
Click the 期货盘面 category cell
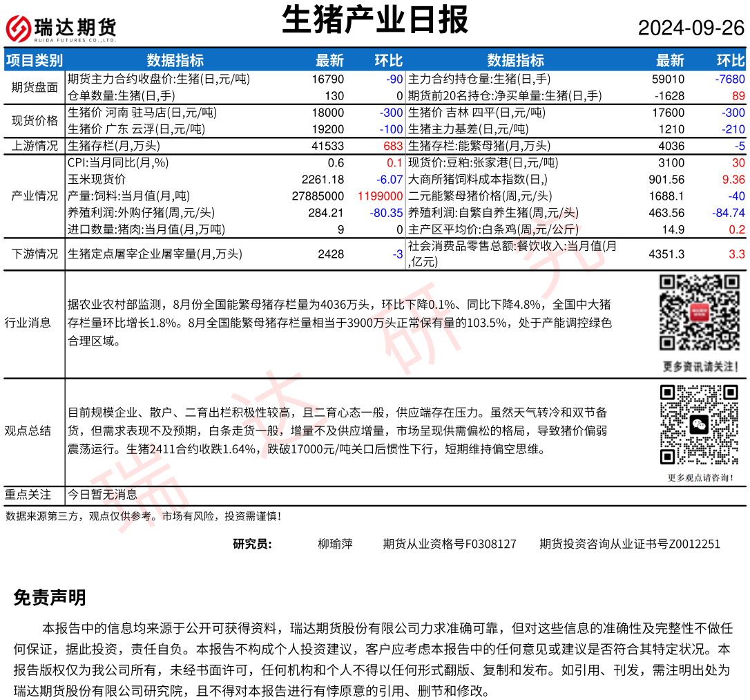click(x=35, y=88)
